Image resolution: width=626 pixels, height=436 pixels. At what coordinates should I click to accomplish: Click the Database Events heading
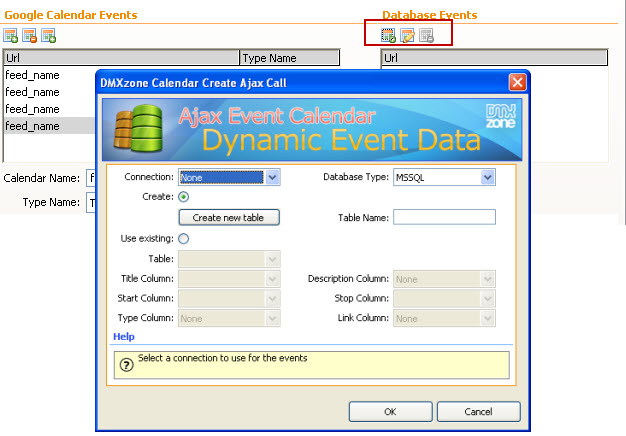coord(430,15)
